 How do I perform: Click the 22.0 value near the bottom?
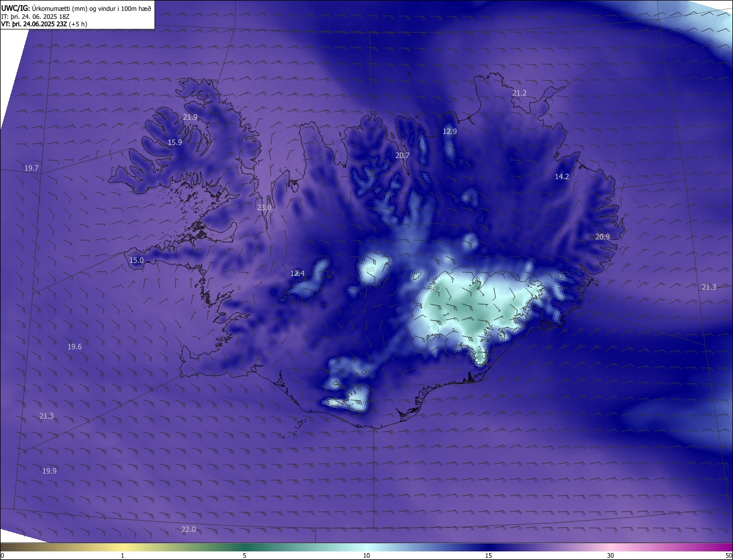[188, 529]
